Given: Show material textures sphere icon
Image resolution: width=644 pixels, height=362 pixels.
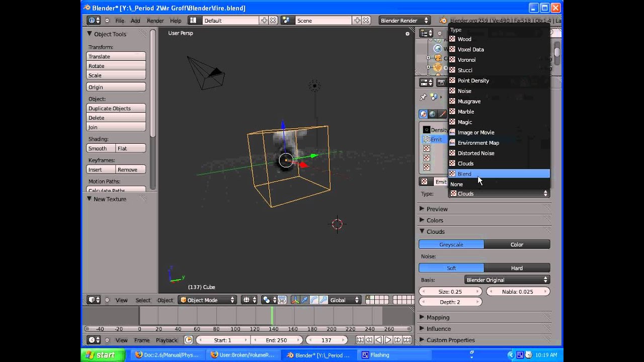Looking at the screenshot, I should 423,114.
